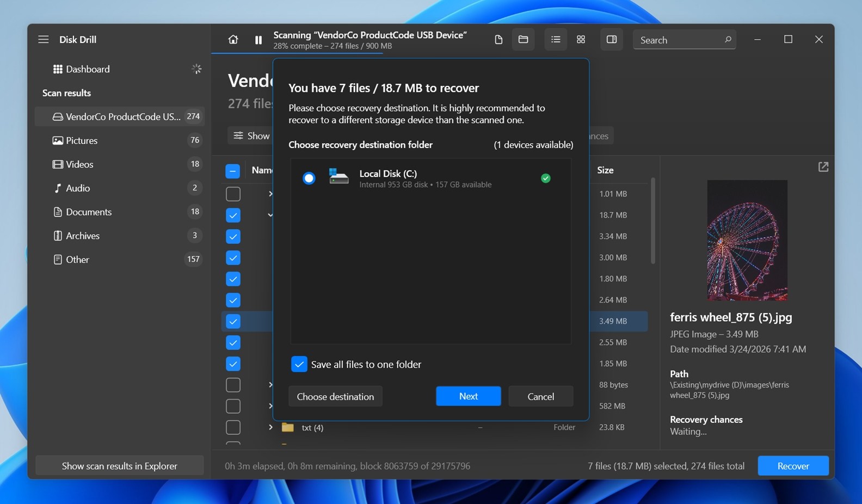Viewport: 862px width, 504px height.
Task: Click the Local Disk drive icon
Action: [x=338, y=176]
